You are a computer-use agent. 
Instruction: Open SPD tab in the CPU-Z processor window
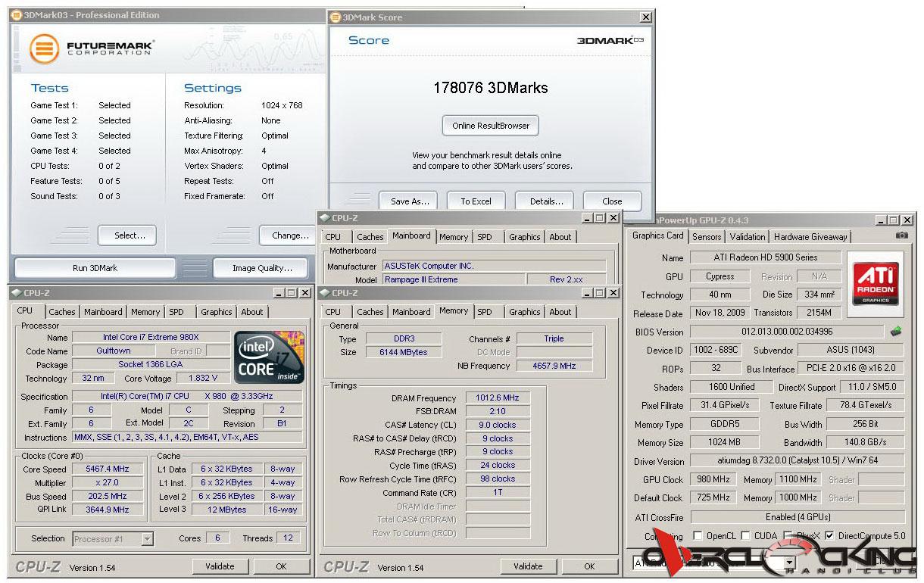pos(176,312)
